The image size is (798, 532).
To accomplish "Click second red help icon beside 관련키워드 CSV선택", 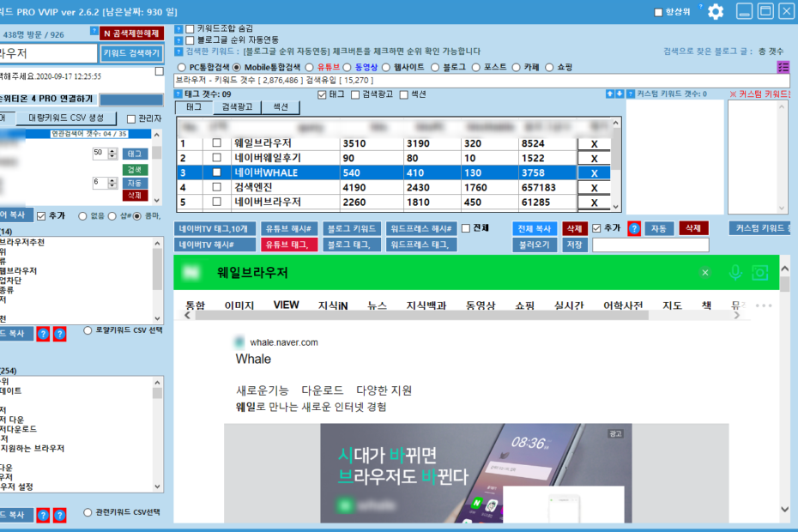I will click(59, 515).
